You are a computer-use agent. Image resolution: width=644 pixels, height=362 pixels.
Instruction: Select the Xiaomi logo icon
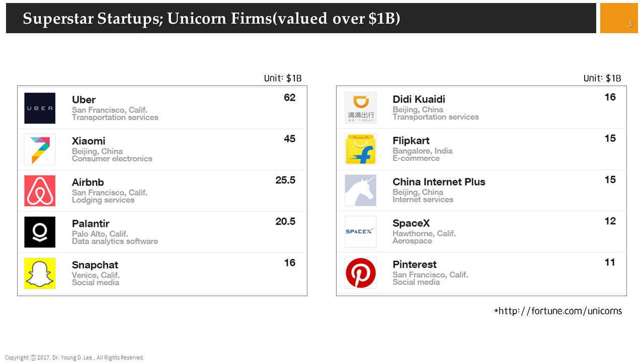tap(40, 149)
